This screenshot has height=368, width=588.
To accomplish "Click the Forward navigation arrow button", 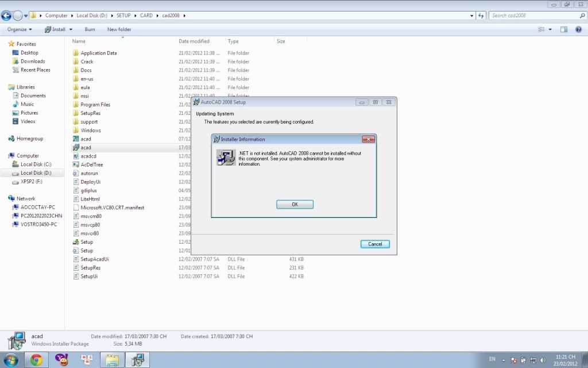I will pos(18,16).
